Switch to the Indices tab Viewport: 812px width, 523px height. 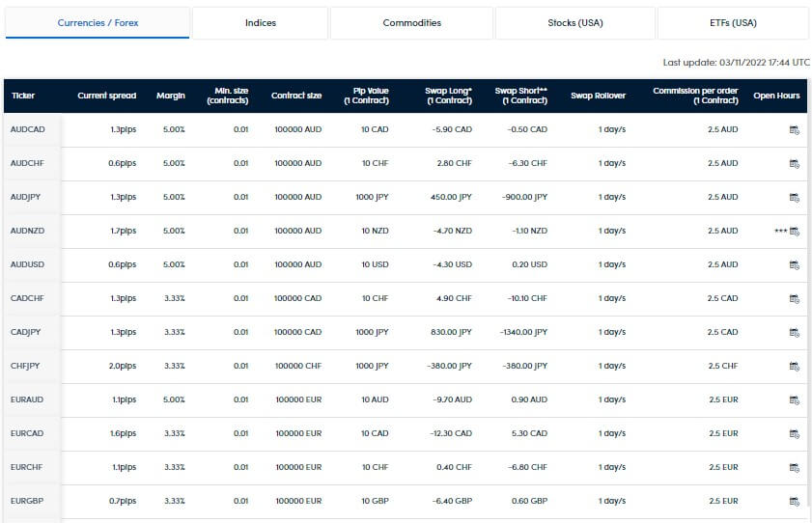pos(261,23)
